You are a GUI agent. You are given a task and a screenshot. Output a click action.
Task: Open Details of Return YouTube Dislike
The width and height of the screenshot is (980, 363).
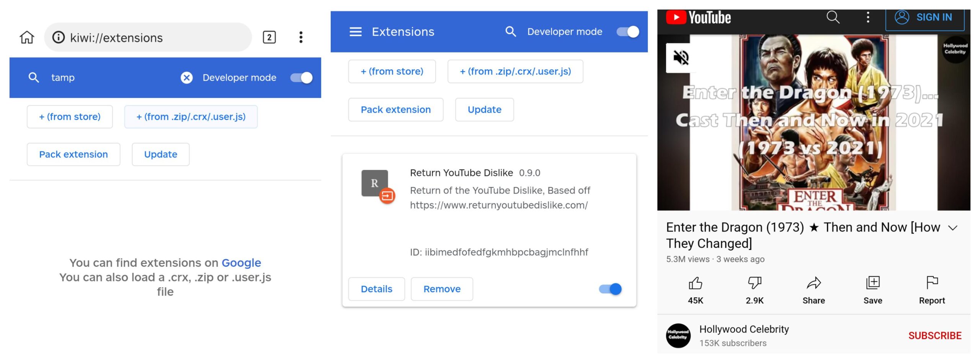pos(376,289)
